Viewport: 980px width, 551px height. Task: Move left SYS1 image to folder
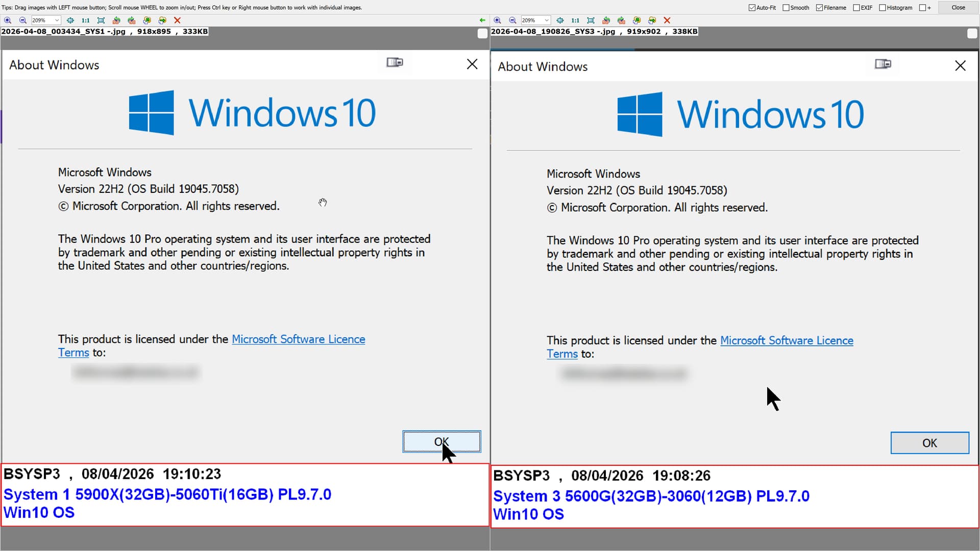coord(162,20)
